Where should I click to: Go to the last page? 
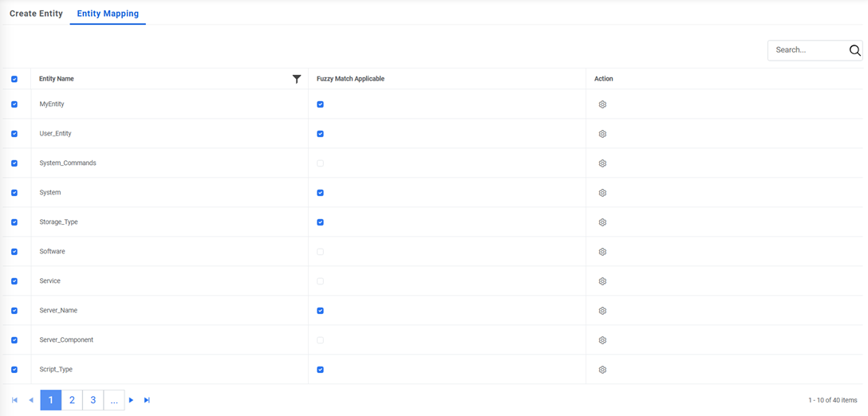point(147,400)
